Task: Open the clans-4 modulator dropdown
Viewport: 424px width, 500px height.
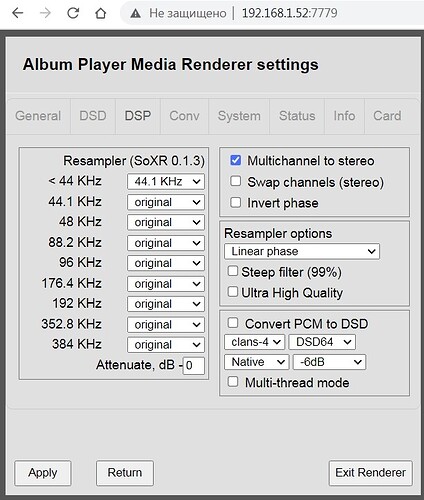Action: pyautogui.click(x=255, y=342)
